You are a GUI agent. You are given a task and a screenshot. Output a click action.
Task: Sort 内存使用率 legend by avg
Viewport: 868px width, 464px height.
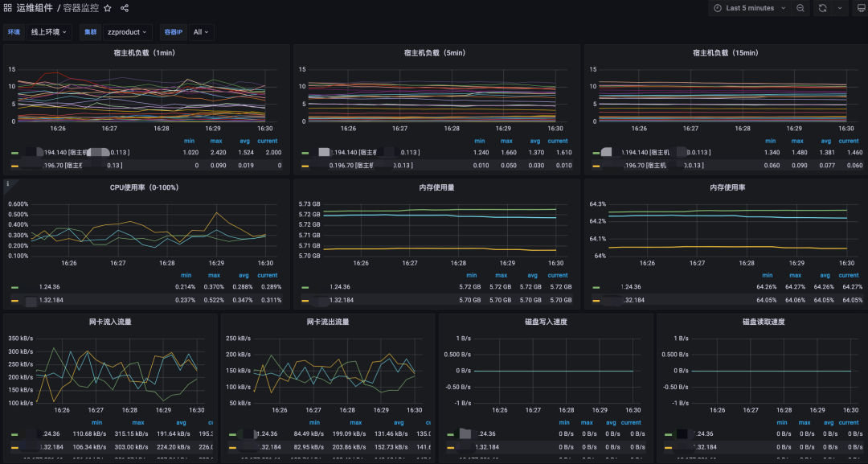tap(825, 275)
